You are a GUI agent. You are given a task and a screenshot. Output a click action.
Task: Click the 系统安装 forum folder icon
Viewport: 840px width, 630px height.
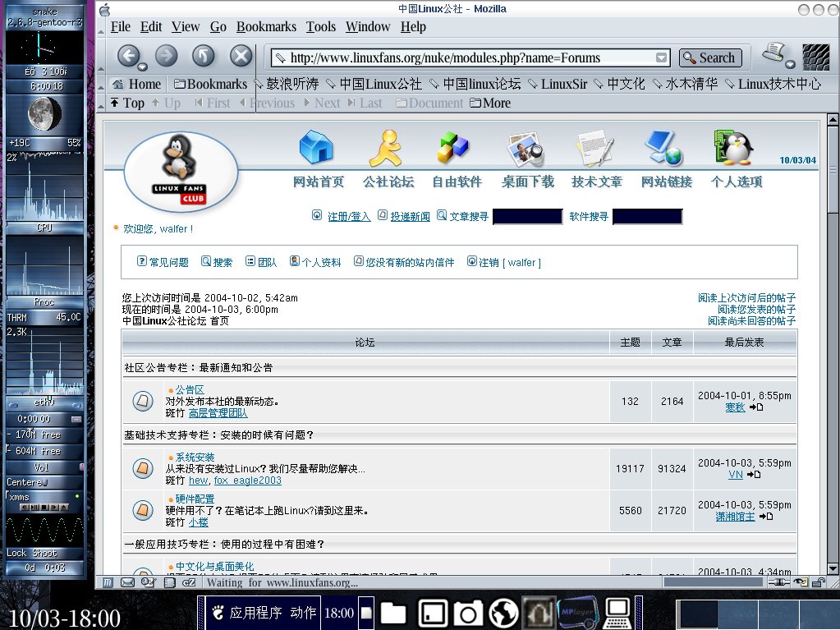coord(143,468)
